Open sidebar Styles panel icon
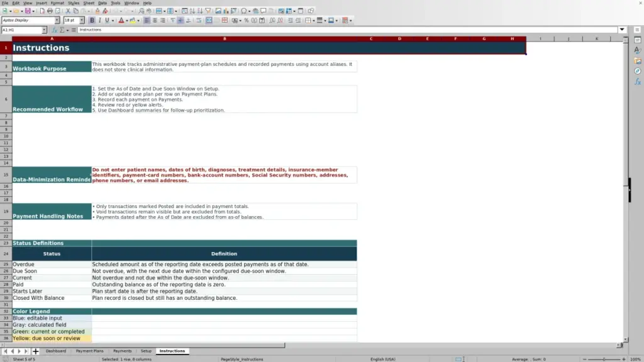This screenshot has height=362, width=644. click(638, 50)
